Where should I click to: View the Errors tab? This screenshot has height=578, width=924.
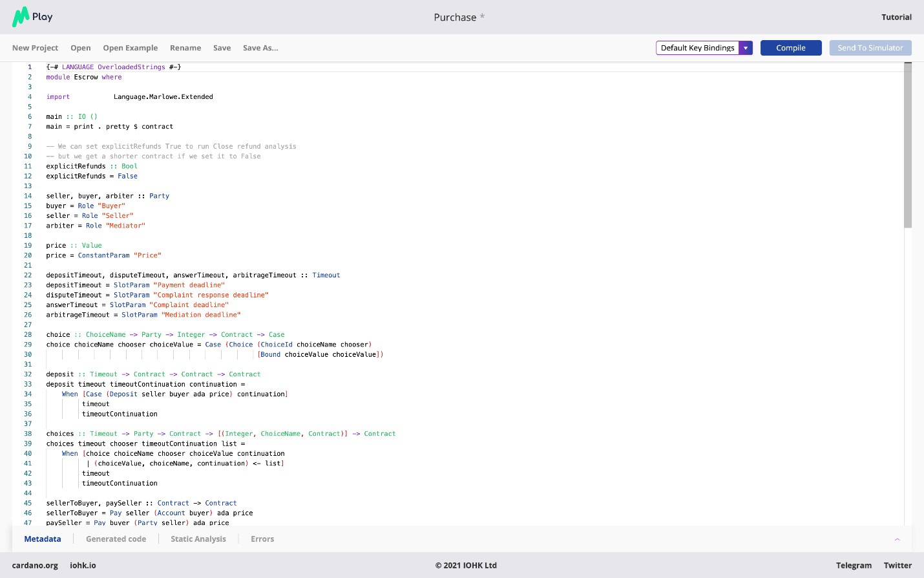[262, 539]
